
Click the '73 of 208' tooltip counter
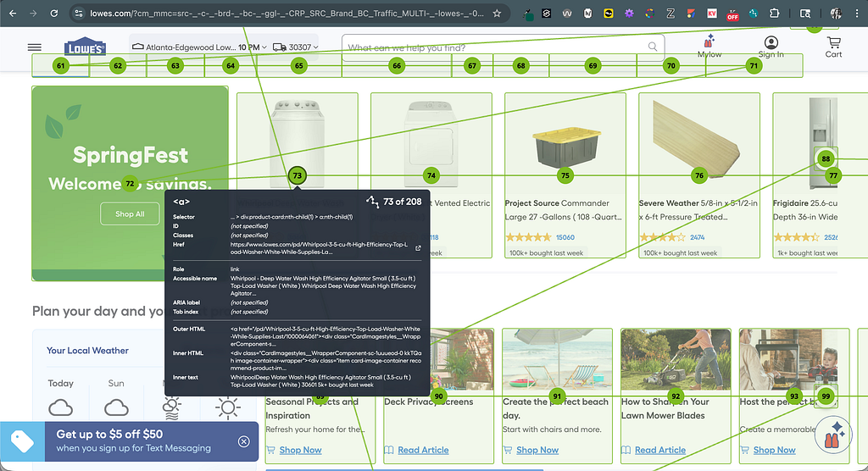tap(403, 202)
